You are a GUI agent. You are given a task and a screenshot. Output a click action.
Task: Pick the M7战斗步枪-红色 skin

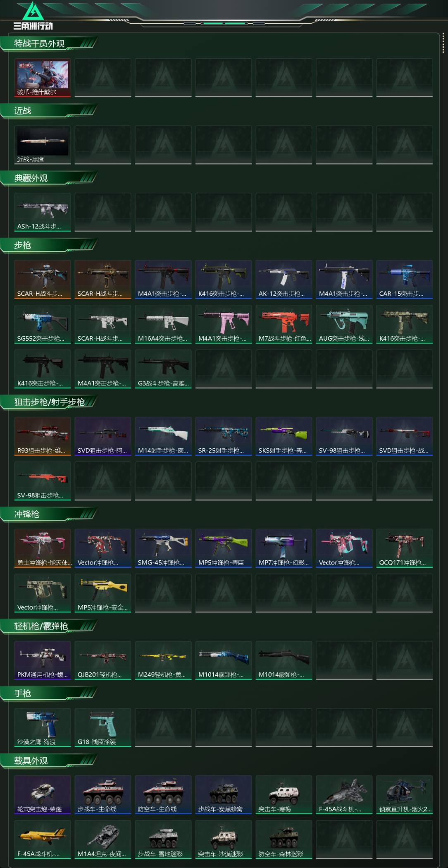pyautogui.click(x=284, y=324)
